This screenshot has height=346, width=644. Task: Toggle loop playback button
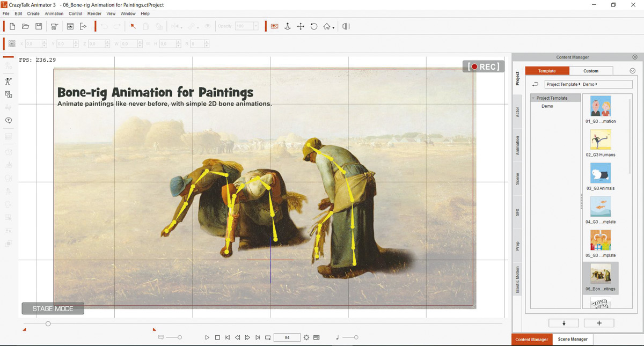pos(268,337)
